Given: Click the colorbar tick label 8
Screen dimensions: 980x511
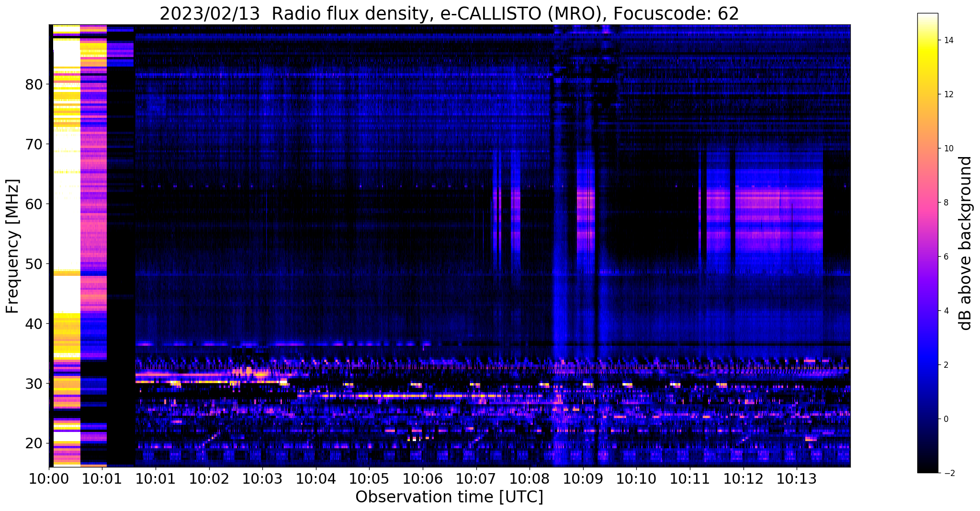Looking at the screenshot, I should pos(946,203).
